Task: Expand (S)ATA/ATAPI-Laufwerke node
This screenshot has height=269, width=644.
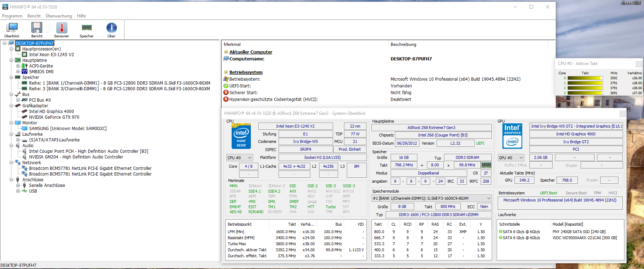Action: coord(18,140)
